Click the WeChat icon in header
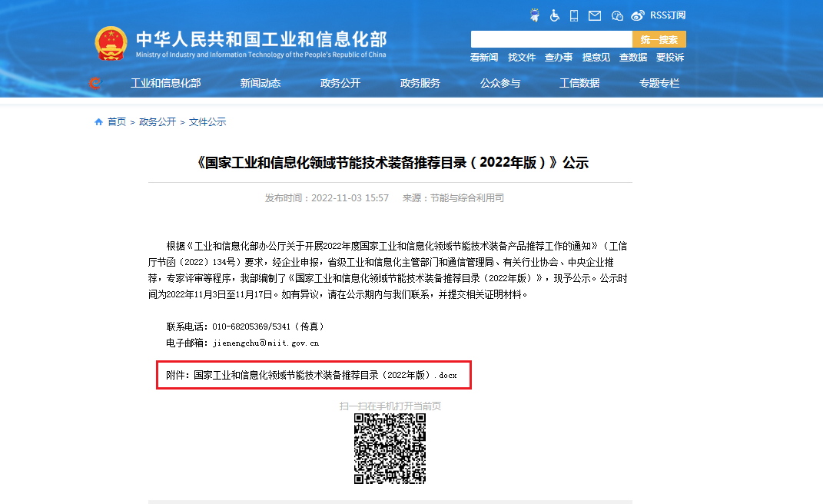This screenshot has height=504, width=823. pos(617,15)
